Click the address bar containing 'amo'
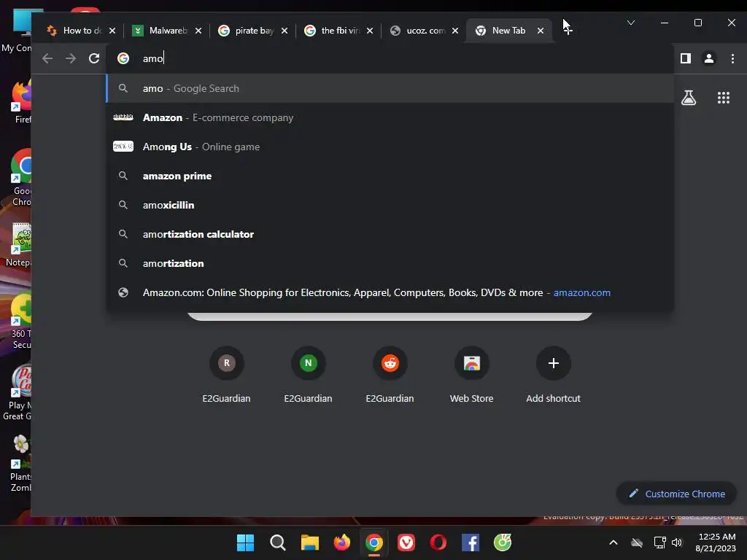 [x=390, y=58]
